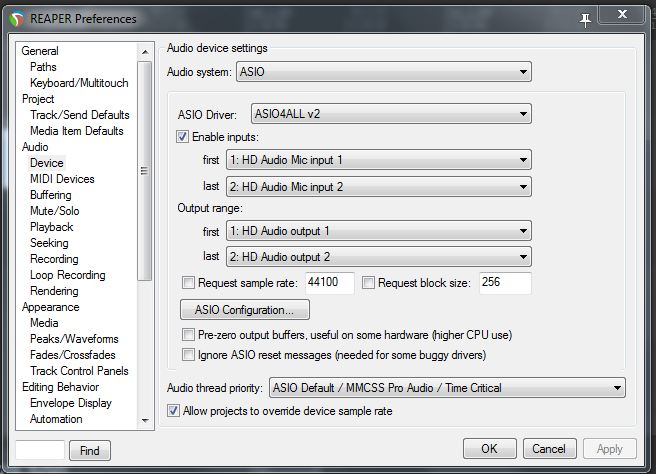The image size is (656, 474).
Task: Open the Audio system dropdown
Action: click(x=384, y=72)
